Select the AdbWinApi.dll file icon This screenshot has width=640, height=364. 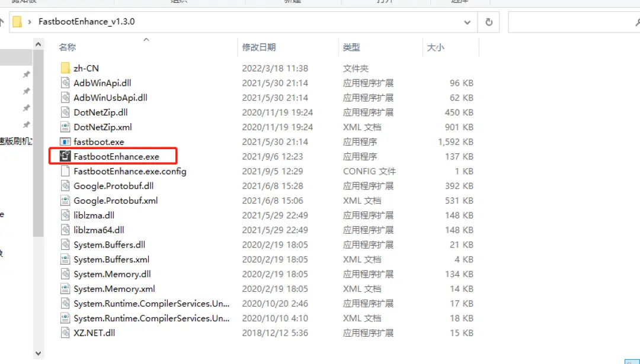(x=65, y=83)
